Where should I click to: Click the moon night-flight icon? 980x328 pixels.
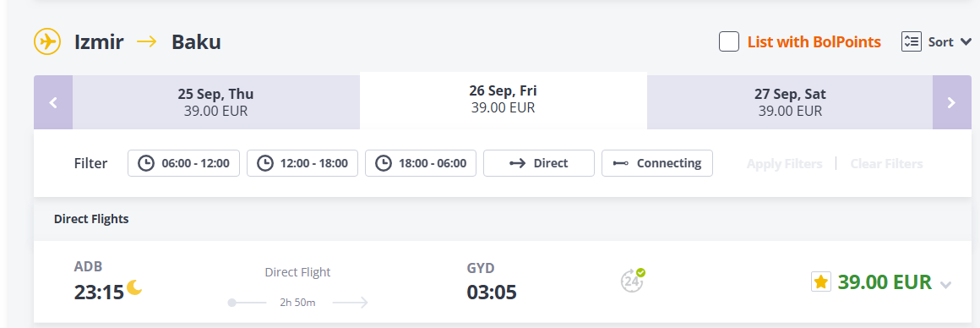tap(134, 287)
